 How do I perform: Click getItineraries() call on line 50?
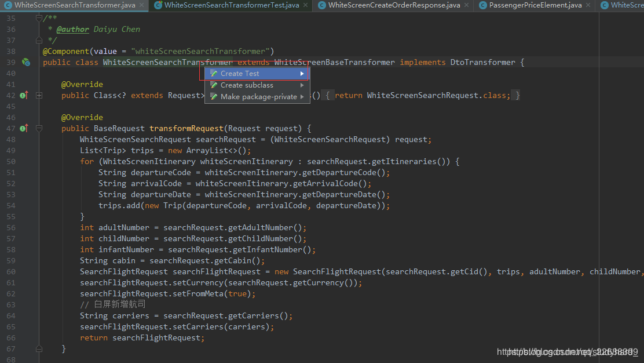click(411, 162)
